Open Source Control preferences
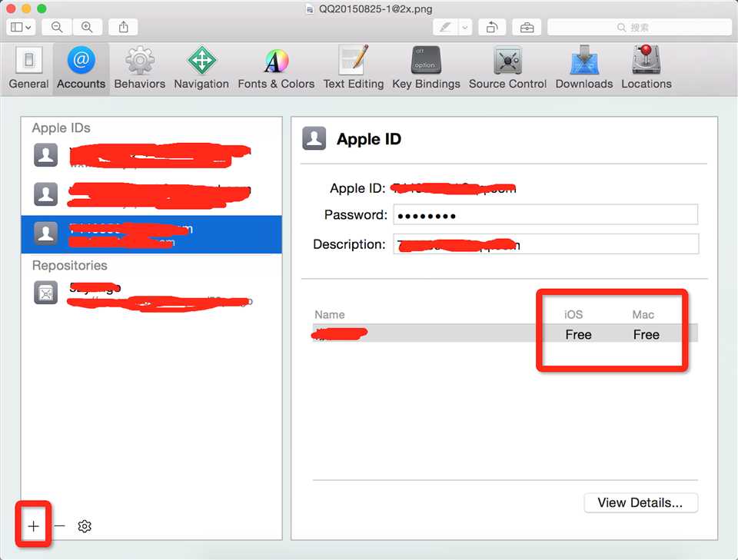 pyautogui.click(x=507, y=68)
